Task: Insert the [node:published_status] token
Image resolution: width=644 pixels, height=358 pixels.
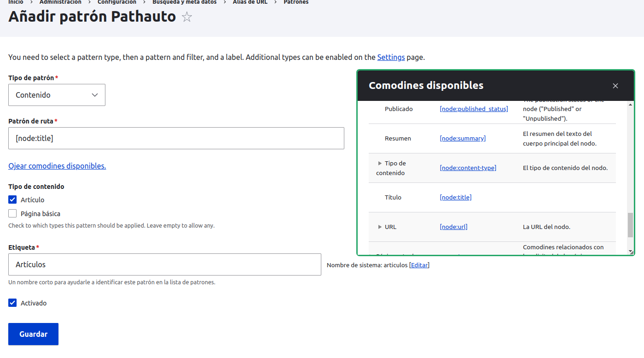Action: point(474,109)
